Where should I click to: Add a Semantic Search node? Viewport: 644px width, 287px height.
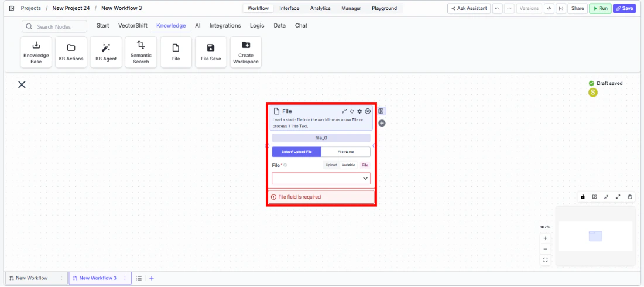[141, 52]
